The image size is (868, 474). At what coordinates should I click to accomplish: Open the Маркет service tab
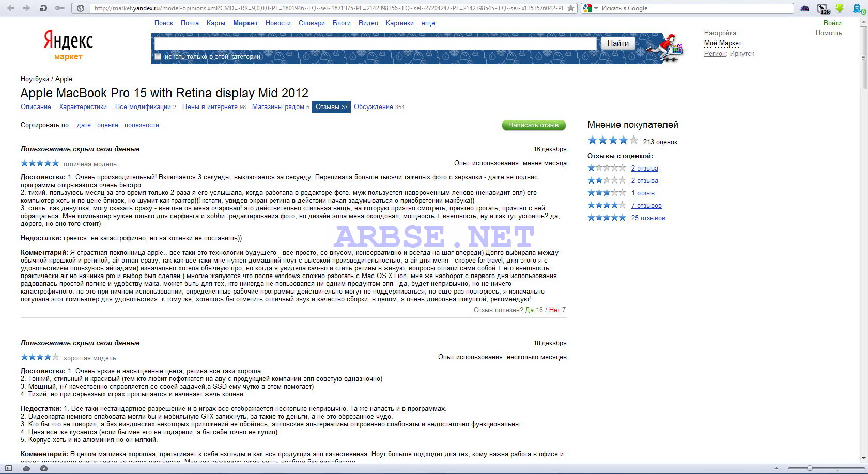[x=245, y=23]
